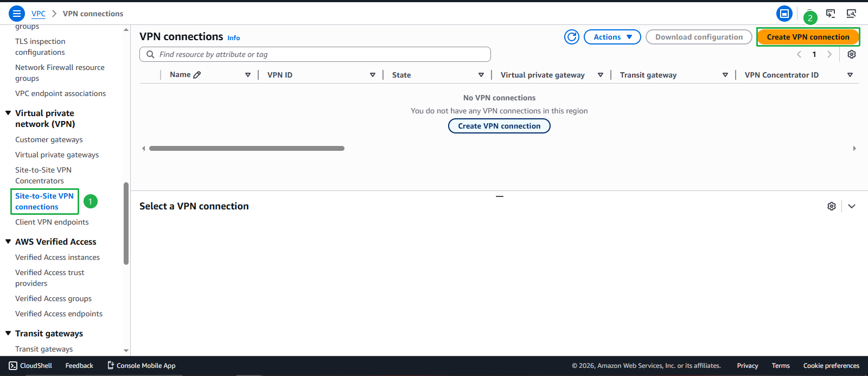868x376 pixels.
Task: Click the pencil edit icon next to Name
Action: click(x=197, y=75)
